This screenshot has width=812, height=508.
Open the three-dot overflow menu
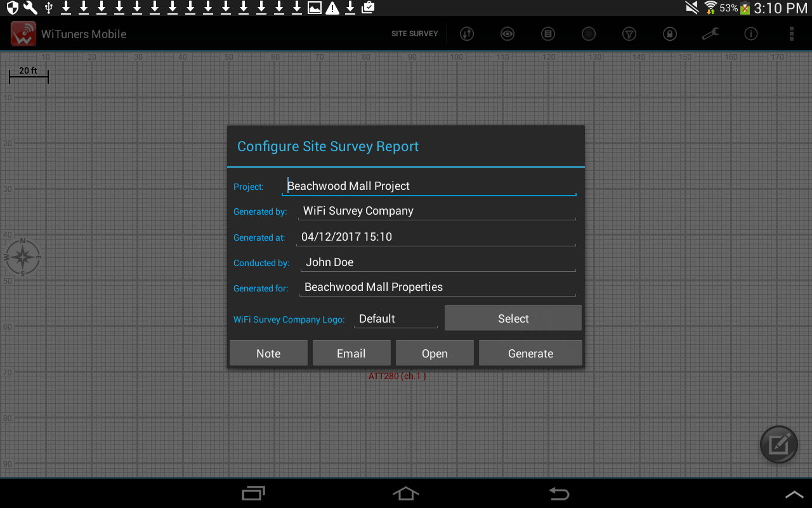point(791,34)
